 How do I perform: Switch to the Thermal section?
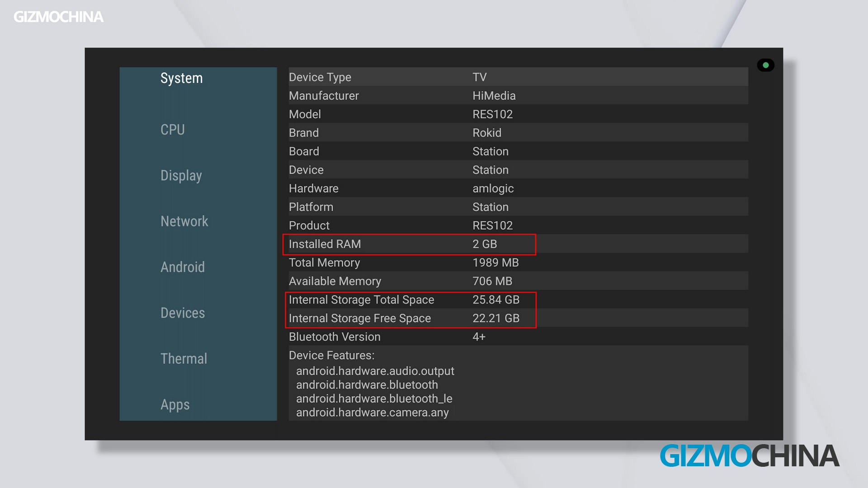tap(184, 359)
